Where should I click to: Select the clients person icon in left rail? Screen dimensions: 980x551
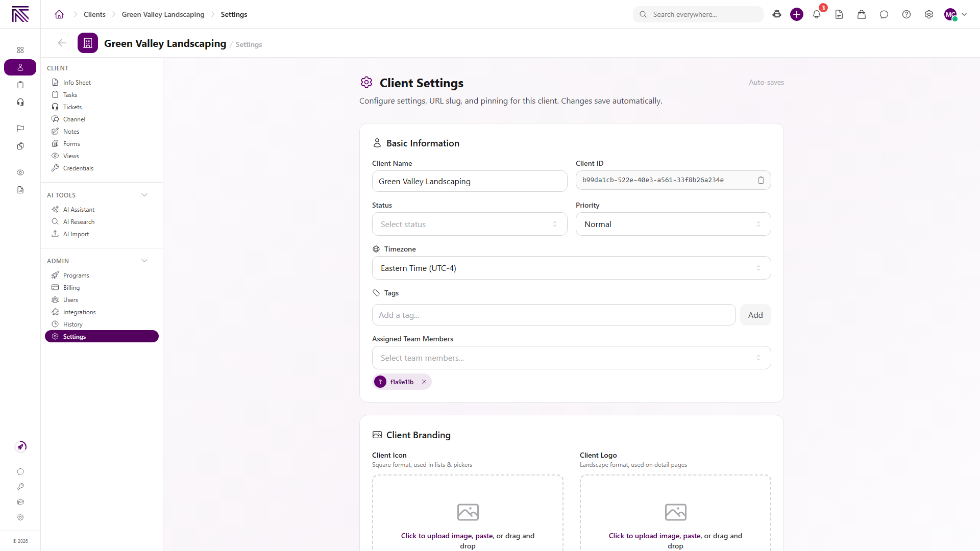[20, 67]
